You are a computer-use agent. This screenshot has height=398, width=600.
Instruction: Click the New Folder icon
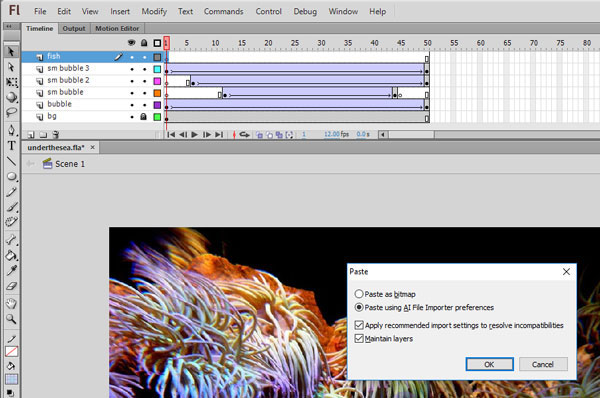click(43, 135)
